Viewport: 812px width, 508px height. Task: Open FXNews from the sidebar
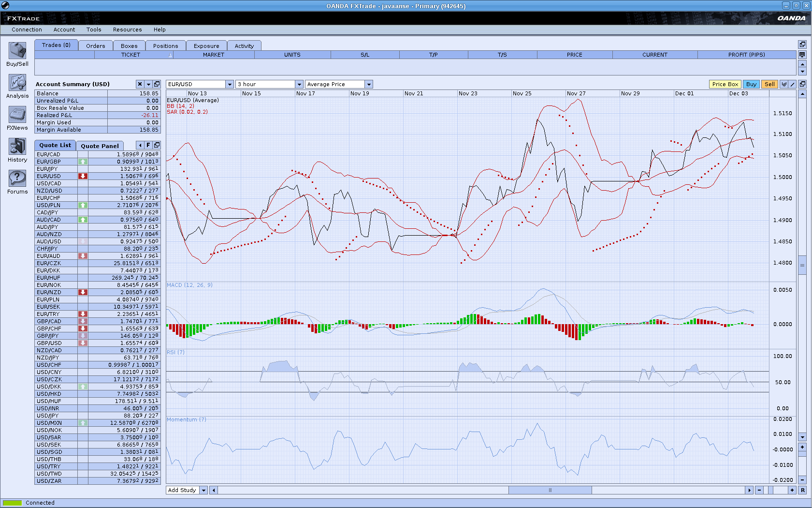click(x=17, y=115)
